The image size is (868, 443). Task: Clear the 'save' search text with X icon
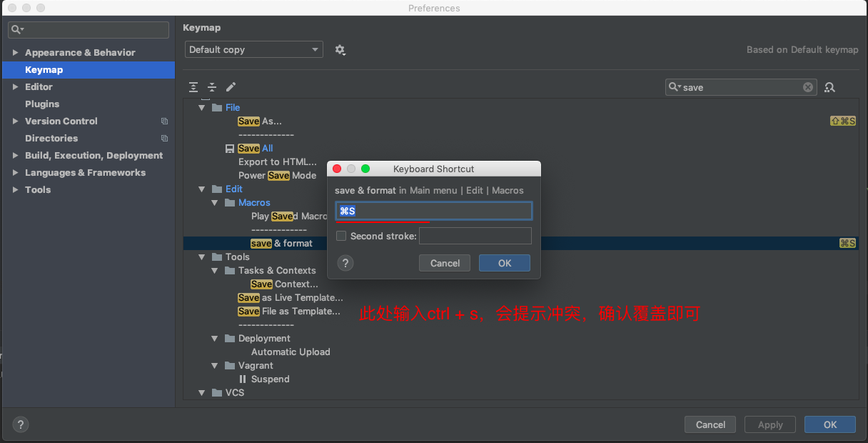click(808, 87)
